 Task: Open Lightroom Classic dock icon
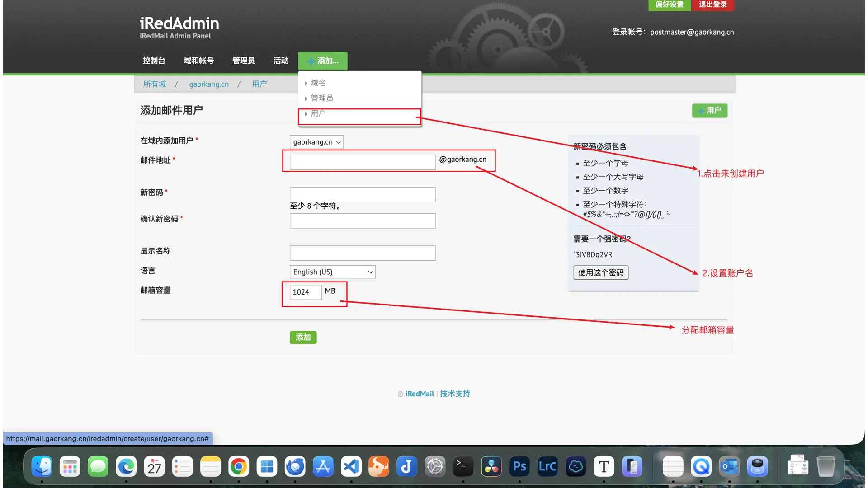coord(547,466)
